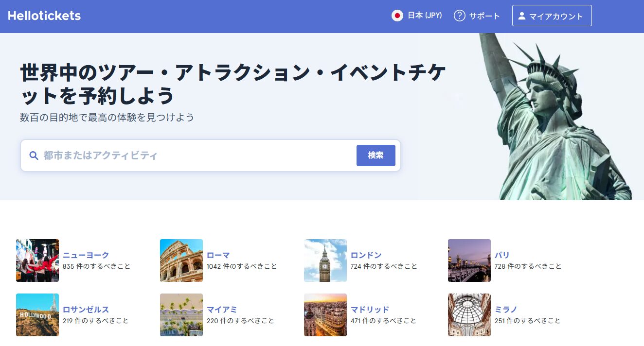Focus the 都市またはアクティビティ search field
This screenshot has width=644, height=346.
tap(195, 156)
